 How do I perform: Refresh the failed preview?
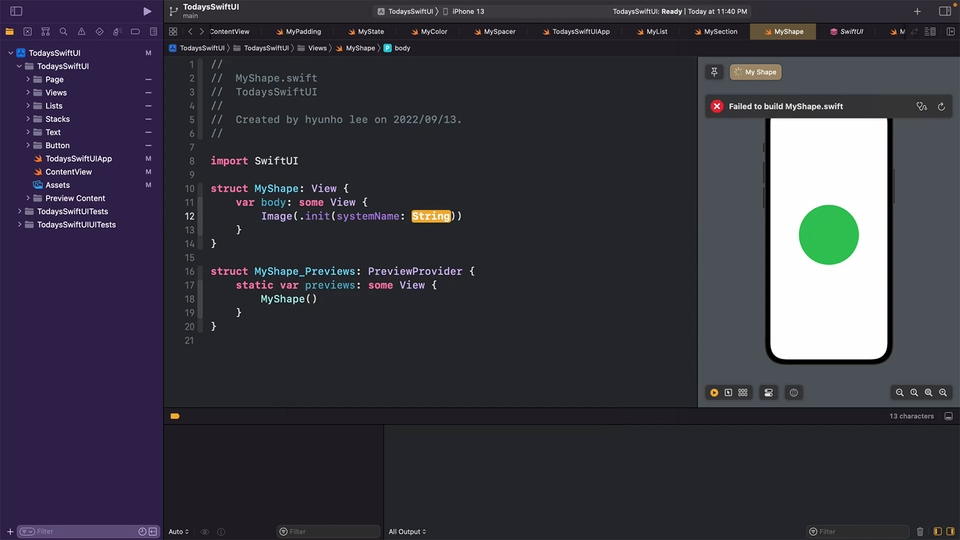click(942, 107)
